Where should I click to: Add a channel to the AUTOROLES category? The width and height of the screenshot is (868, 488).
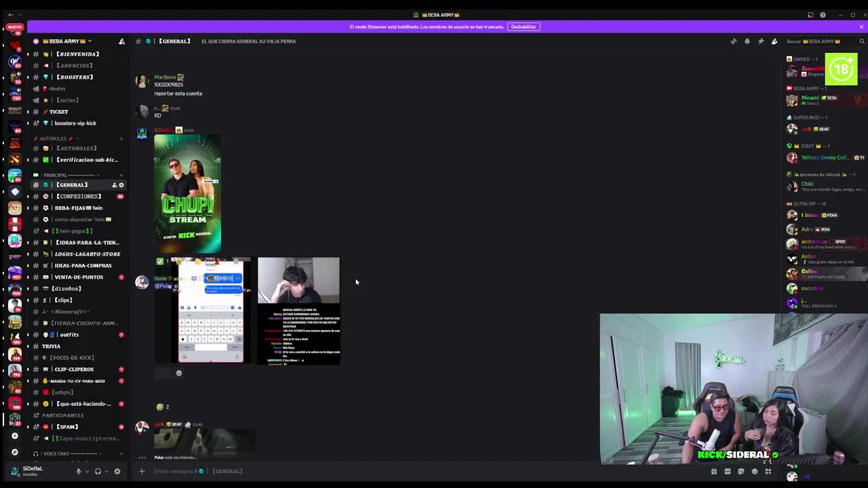121,138
